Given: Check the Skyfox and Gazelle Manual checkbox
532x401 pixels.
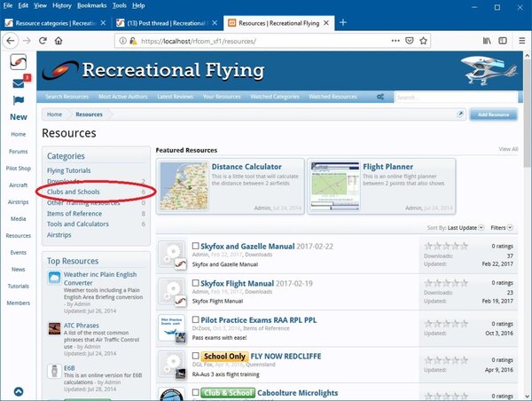Looking at the screenshot, I should click(196, 246).
